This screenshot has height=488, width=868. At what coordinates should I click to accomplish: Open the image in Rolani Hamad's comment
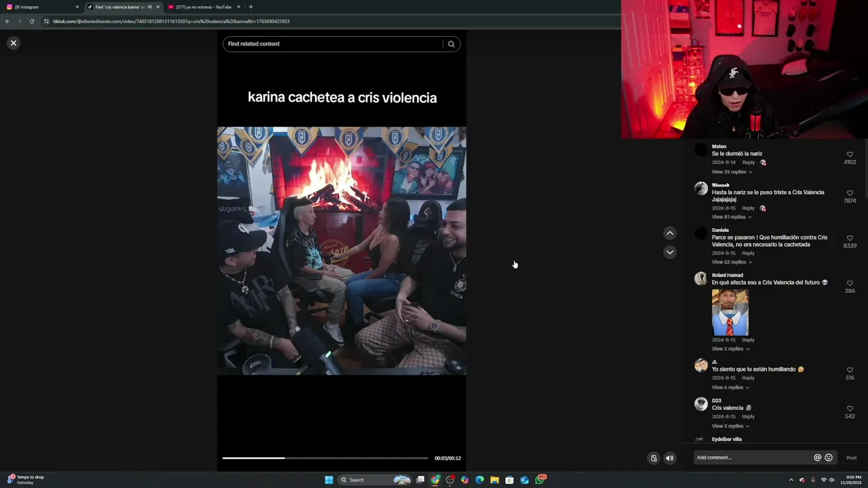[730, 312]
